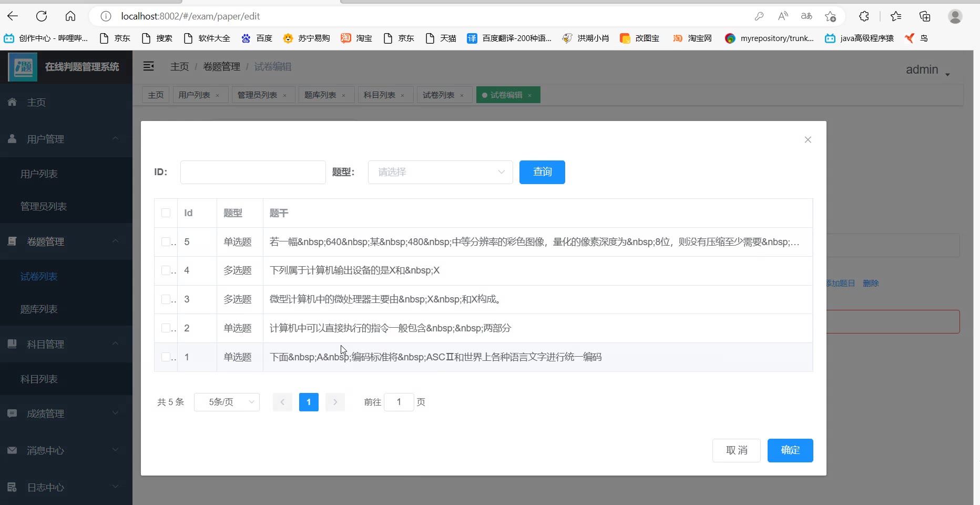Open 改图宝 bookmark
This screenshot has height=505, width=980.
coord(639,38)
